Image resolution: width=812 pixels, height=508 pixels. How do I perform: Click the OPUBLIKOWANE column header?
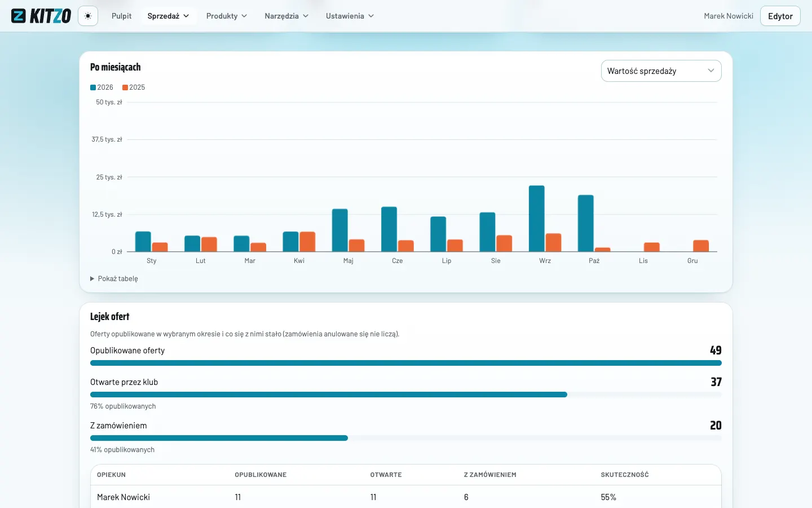[261, 475]
